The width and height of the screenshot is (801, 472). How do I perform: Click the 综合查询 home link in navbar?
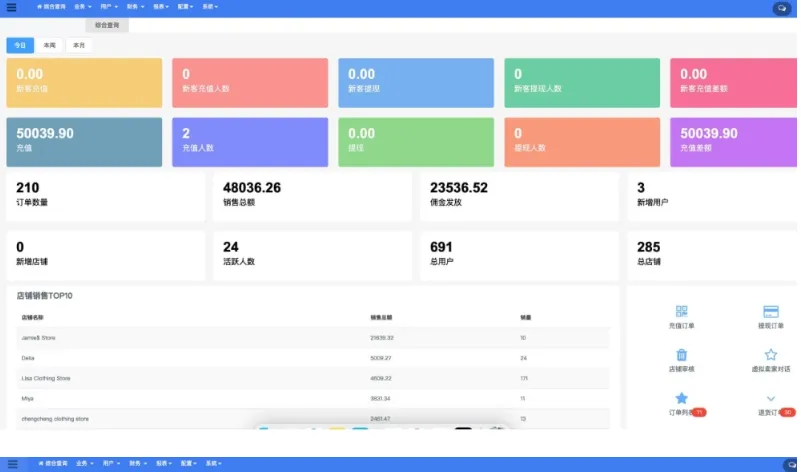tap(53, 6)
